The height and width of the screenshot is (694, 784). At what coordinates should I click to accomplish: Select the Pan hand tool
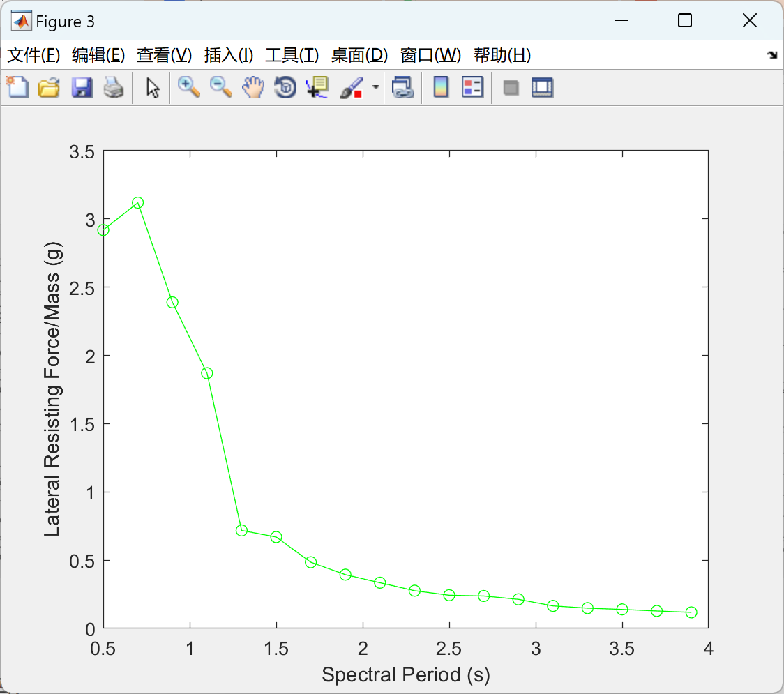pos(253,87)
